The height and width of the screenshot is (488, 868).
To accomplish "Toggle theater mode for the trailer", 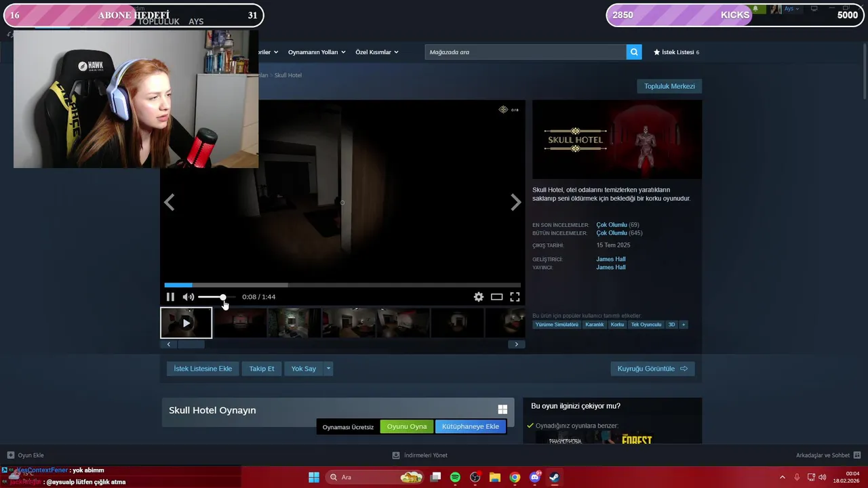I will [x=497, y=297].
